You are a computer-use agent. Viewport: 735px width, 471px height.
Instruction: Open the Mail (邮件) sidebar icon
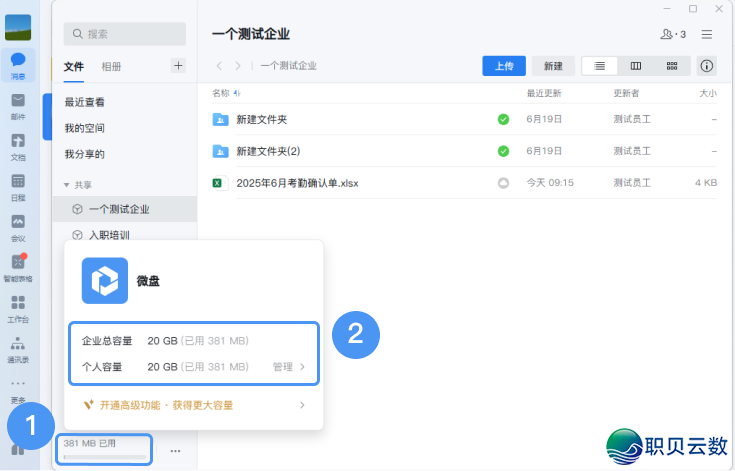[x=18, y=106]
